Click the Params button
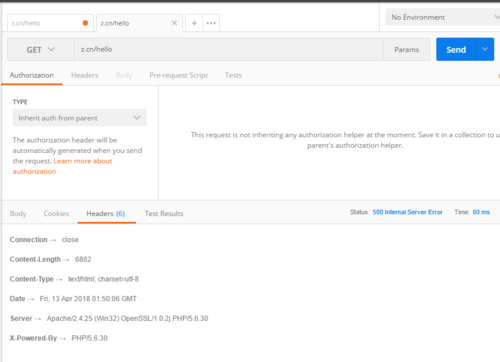500x362 pixels. click(407, 49)
